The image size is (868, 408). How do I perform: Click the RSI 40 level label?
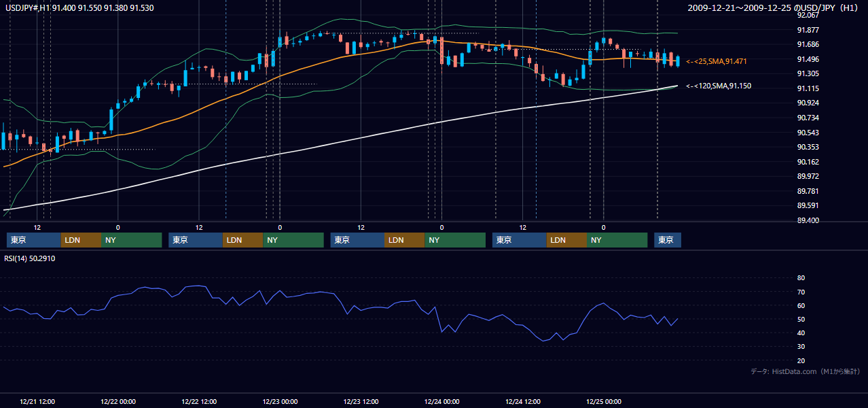tap(801, 333)
